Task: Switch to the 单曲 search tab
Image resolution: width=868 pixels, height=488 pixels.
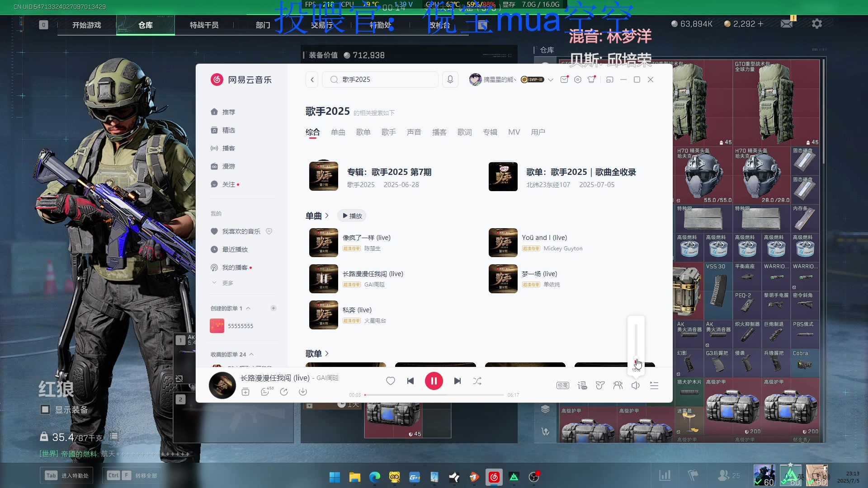Action: pos(338,132)
